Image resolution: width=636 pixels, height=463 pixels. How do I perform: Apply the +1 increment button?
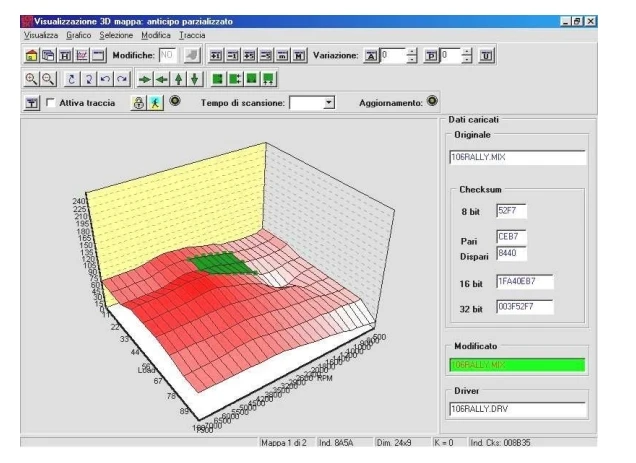(216, 55)
